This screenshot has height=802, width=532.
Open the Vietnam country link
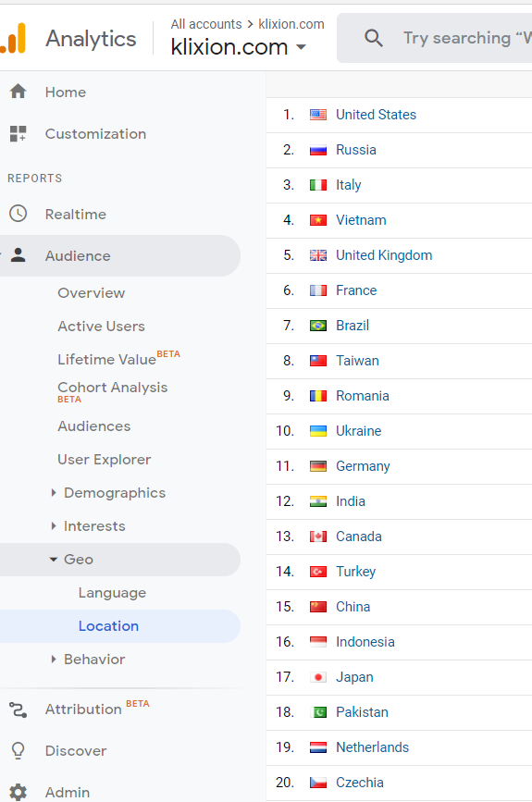click(x=361, y=220)
